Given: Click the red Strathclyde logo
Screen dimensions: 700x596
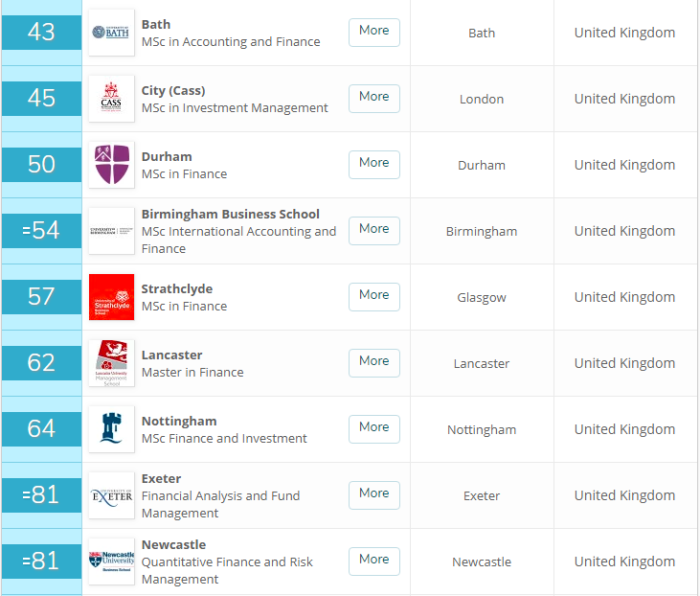Looking at the screenshot, I should click(x=111, y=297).
